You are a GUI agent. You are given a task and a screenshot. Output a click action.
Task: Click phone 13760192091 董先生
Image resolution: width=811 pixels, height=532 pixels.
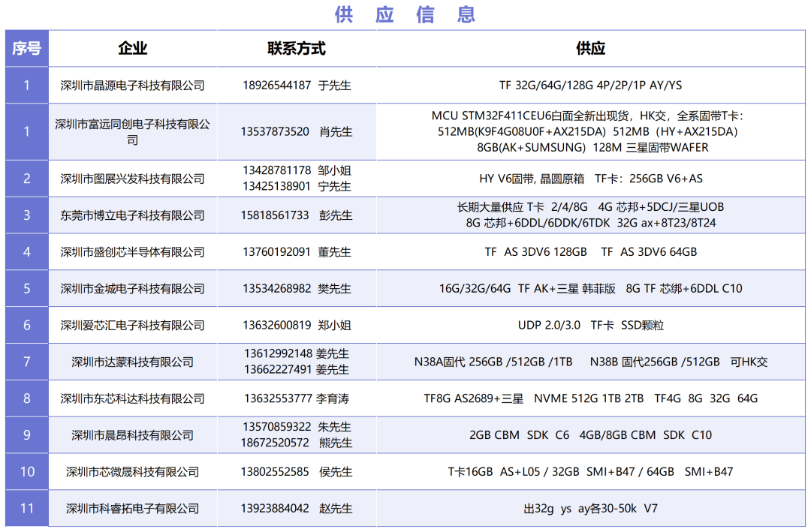[297, 252]
